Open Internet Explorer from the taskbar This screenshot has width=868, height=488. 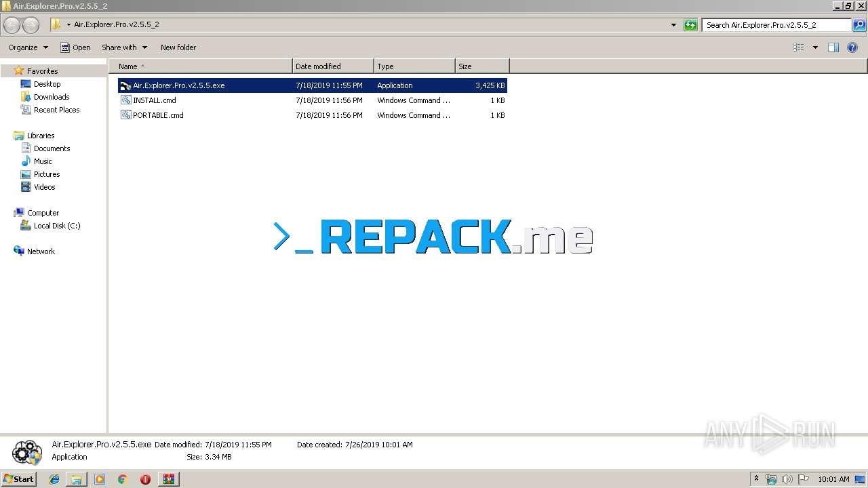click(x=54, y=479)
